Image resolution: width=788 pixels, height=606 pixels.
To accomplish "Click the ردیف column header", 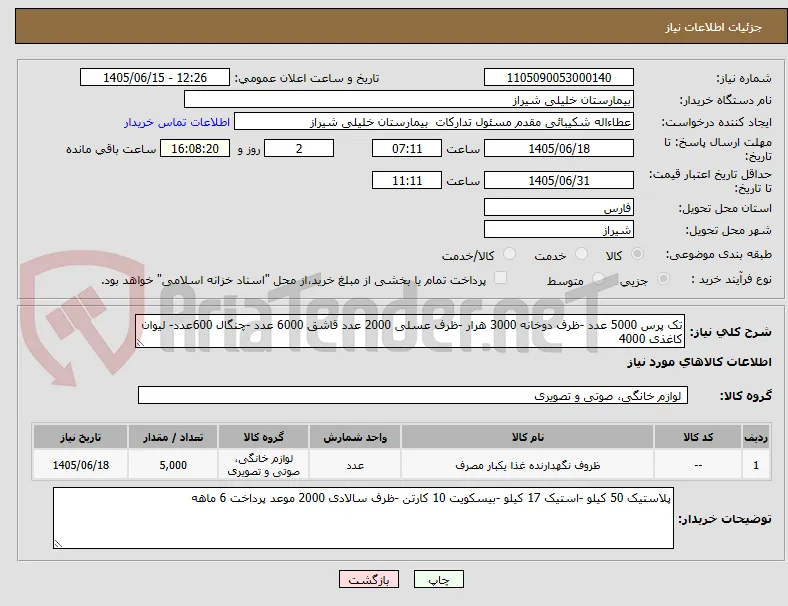I will [x=756, y=437].
